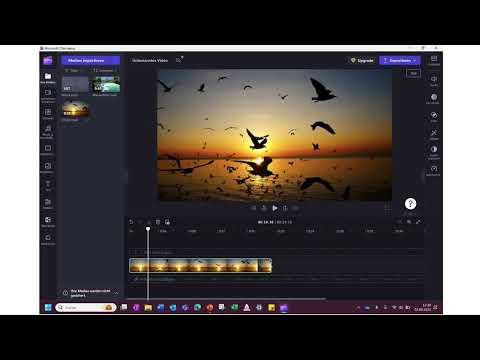This screenshot has width=480, height=360.
Task: Open the Ihre Medien sidebar tab
Action: [x=48, y=78]
